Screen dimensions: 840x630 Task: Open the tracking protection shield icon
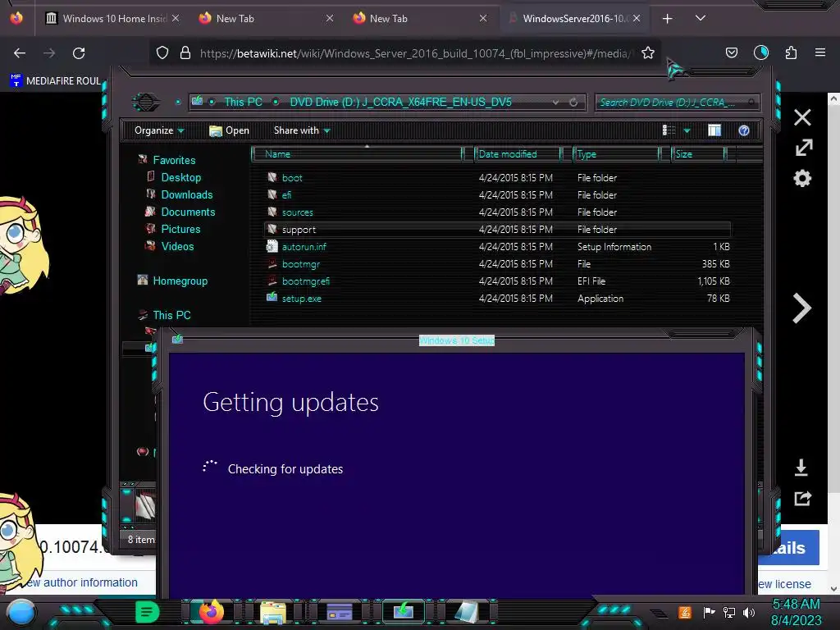click(x=162, y=53)
